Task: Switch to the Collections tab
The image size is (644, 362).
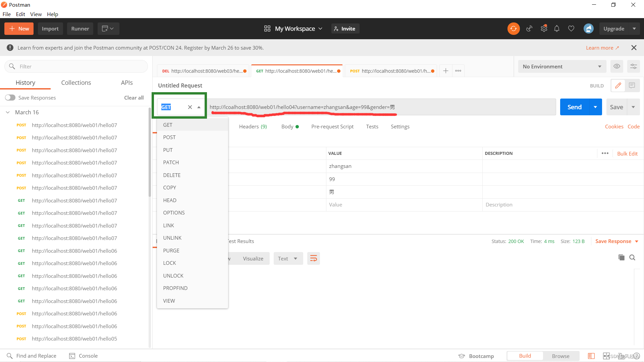Action: 76,83
